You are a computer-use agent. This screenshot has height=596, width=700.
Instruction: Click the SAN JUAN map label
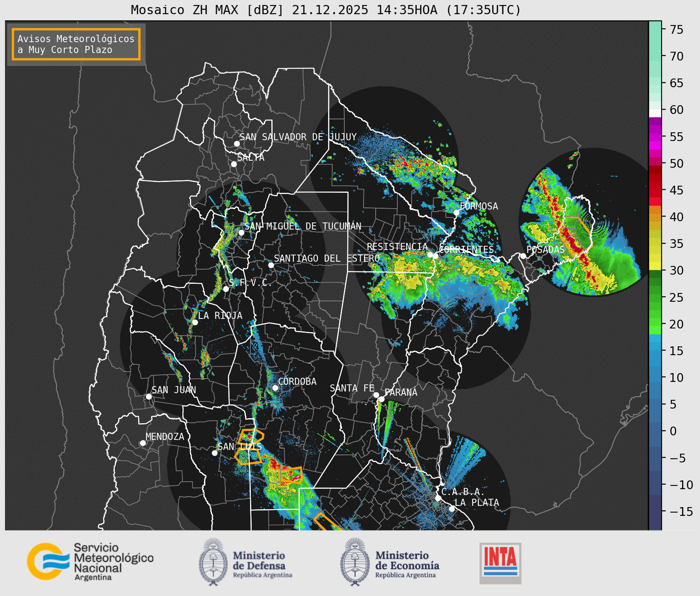pos(174,390)
